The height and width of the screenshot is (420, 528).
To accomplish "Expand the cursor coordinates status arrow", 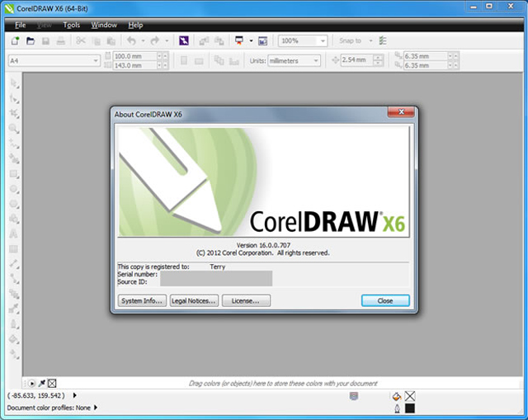I will (75, 395).
